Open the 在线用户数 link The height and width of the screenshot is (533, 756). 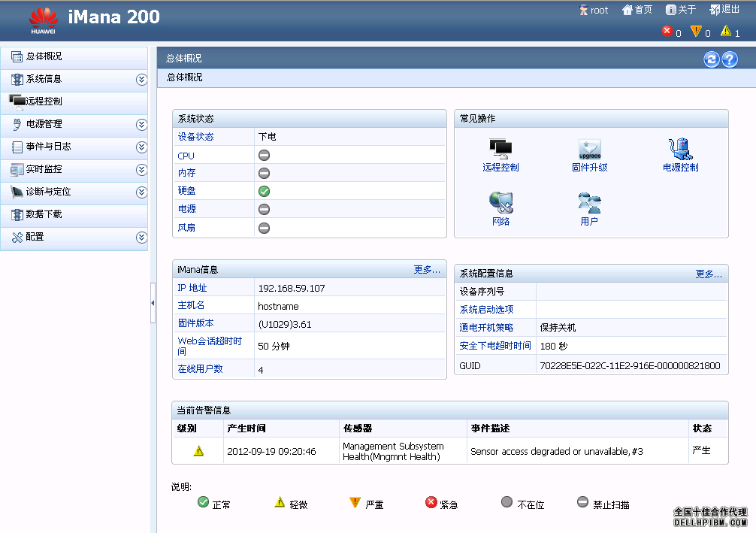(x=200, y=369)
